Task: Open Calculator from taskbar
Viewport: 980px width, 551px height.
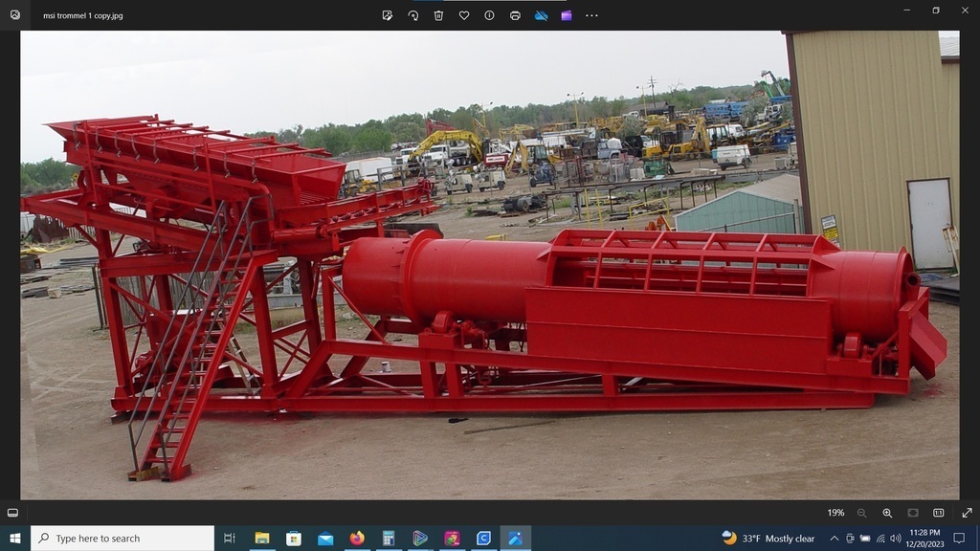Action: click(x=389, y=538)
